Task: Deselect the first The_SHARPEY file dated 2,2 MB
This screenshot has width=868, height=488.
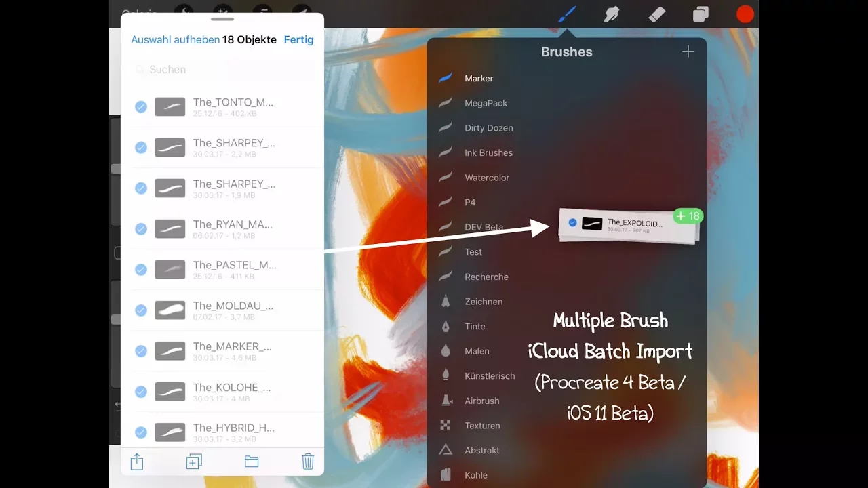Action: click(141, 147)
